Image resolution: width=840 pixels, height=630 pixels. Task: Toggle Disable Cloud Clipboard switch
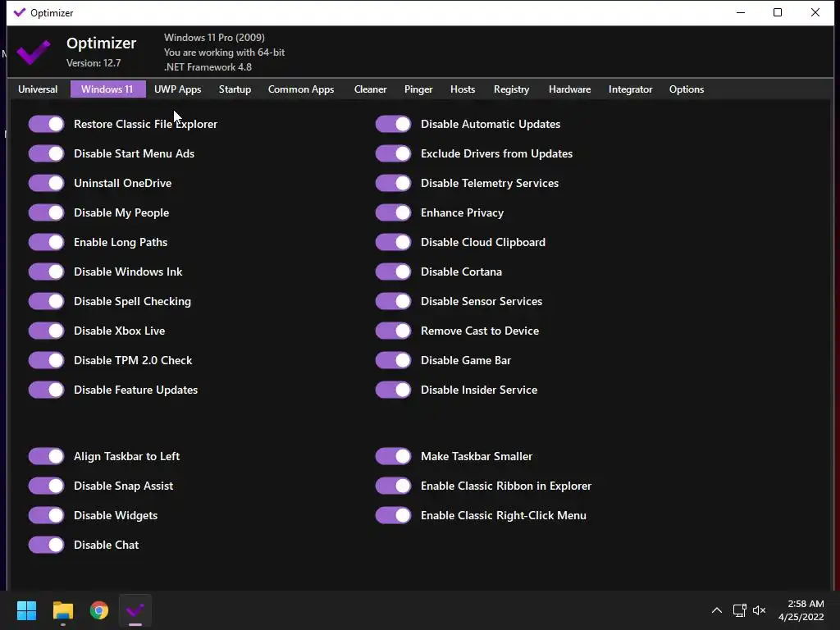click(x=393, y=242)
